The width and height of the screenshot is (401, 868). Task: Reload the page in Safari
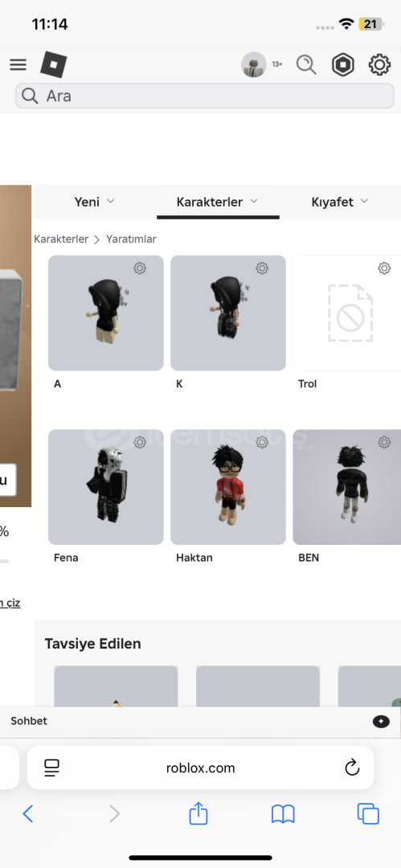pos(352,768)
